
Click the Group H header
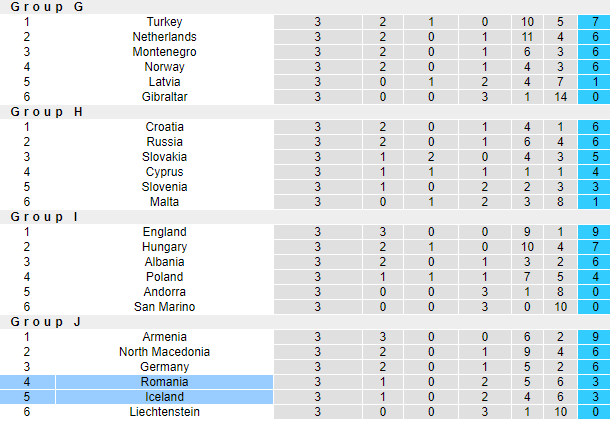[x=47, y=111]
